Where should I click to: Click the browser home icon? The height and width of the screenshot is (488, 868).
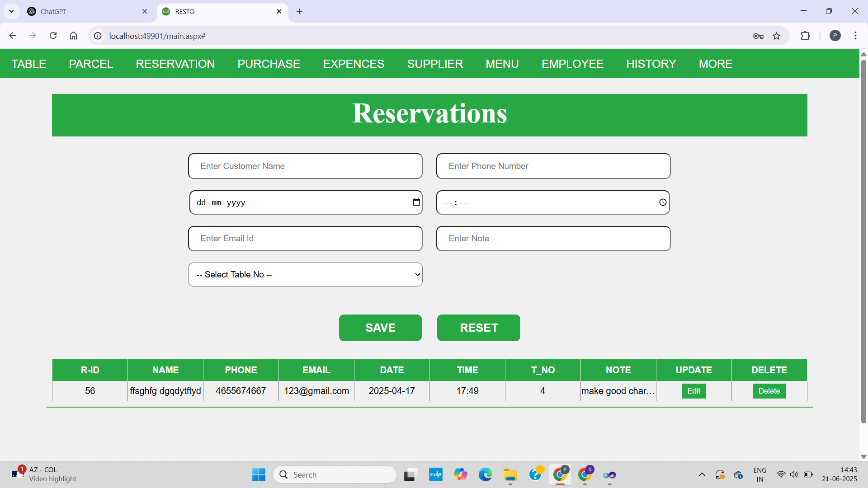click(x=73, y=36)
